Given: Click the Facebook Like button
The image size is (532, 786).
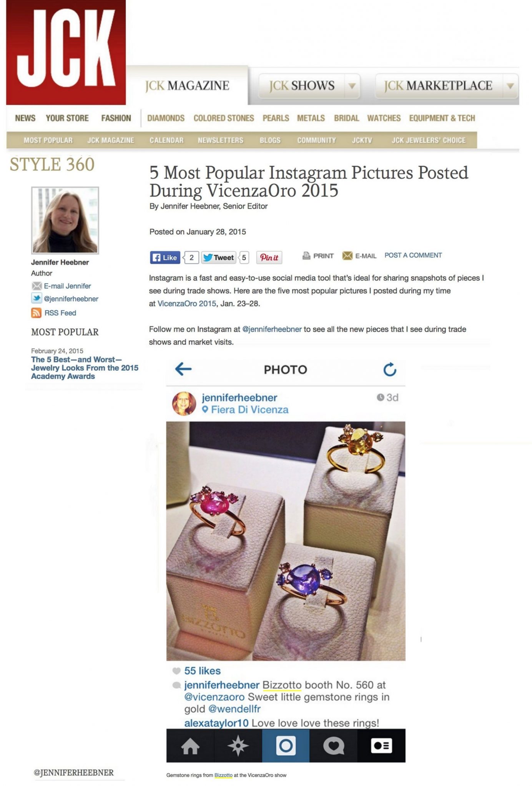Looking at the screenshot, I should click(x=165, y=257).
